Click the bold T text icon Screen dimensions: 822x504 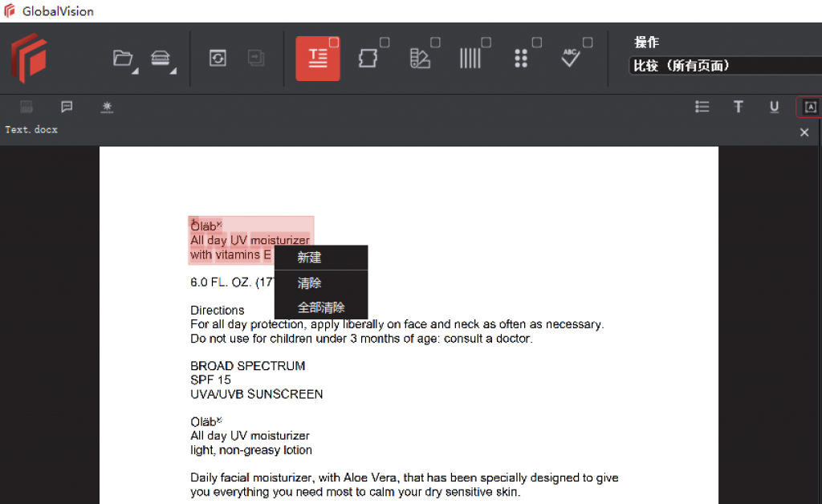(x=739, y=107)
